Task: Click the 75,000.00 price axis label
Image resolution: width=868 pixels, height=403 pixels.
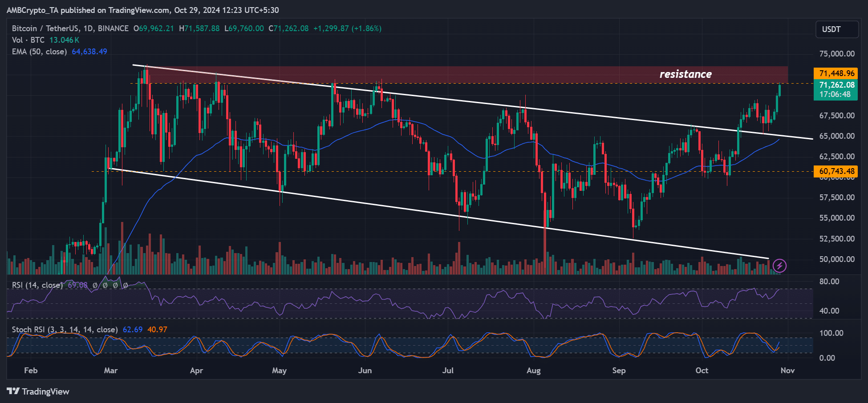Action: click(x=837, y=54)
